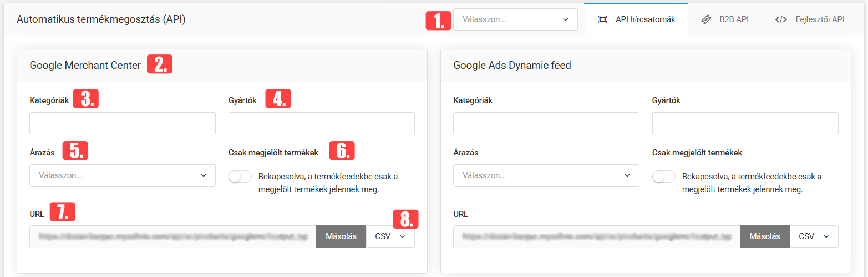The height and width of the screenshot is (277, 868).
Task: Enable Csak megjelölt termékek in Google Ads feed
Action: [663, 177]
